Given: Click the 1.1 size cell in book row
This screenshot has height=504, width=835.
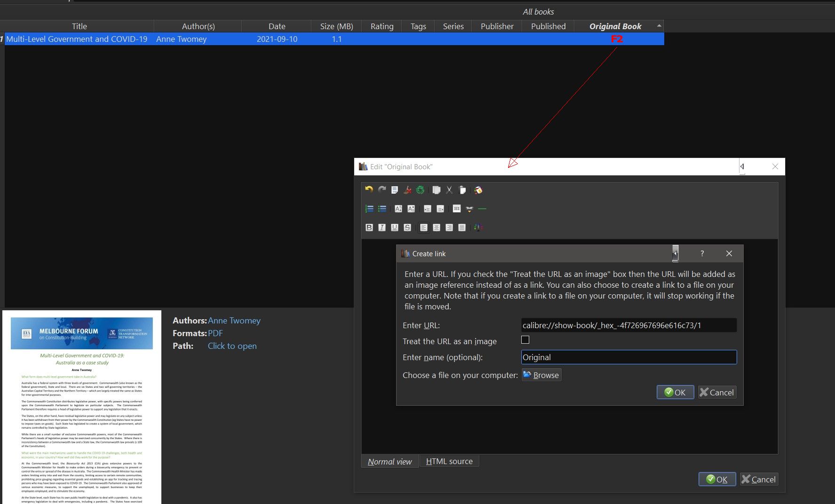Looking at the screenshot, I should tap(337, 39).
